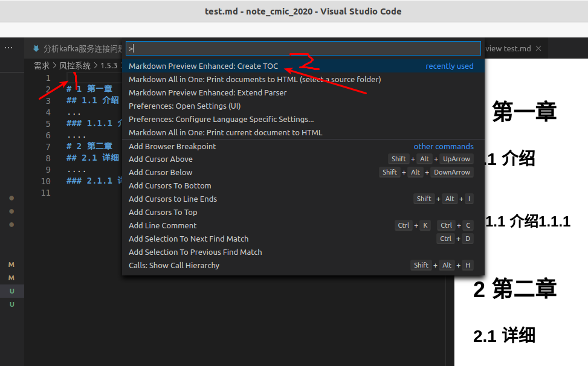The height and width of the screenshot is (366, 588).
Task: Click the '1.1 介绍1.1.1' heading in preview
Action: pyautogui.click(x=528, y=222)
